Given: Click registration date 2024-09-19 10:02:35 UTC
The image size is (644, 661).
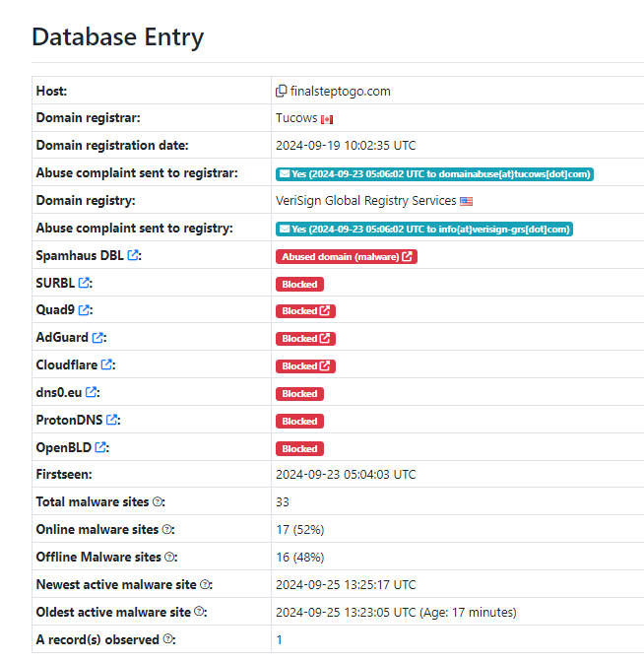Looking at the screenshot, I should pos(346,146).
